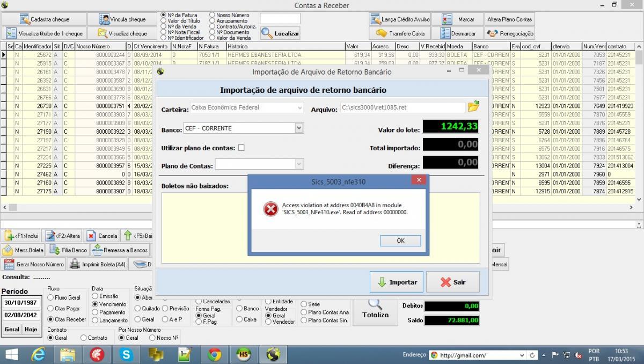Open Visualiza cheque
644x364 pixels.
point(123,33)
